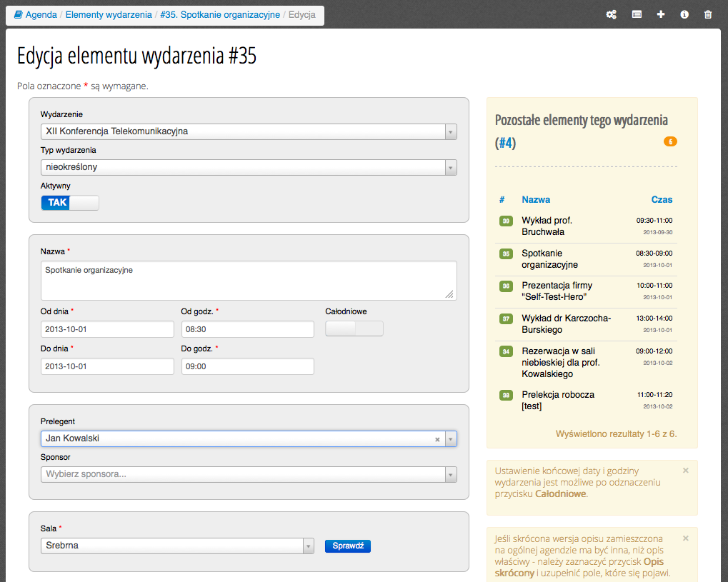The image size is (728, 582).
Task: Click the time '13:00-14:00'
Action: pos(654,318)
